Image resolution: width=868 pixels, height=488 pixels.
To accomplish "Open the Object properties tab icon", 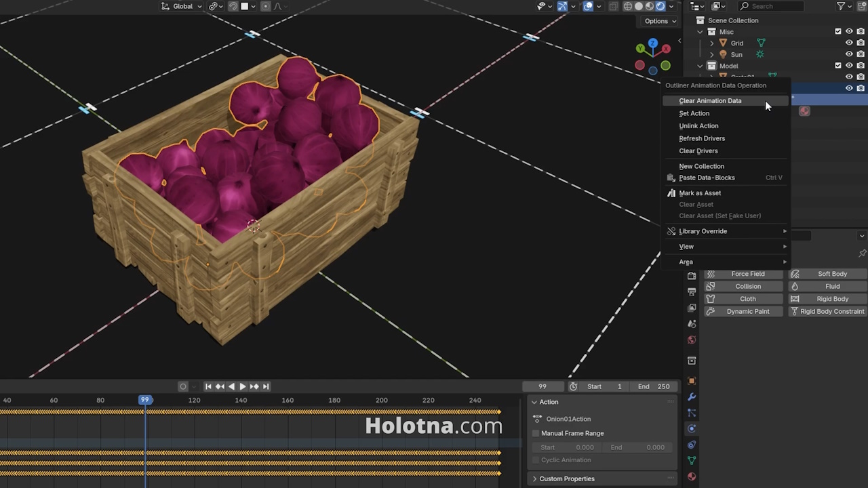I will tap(692, 381).
